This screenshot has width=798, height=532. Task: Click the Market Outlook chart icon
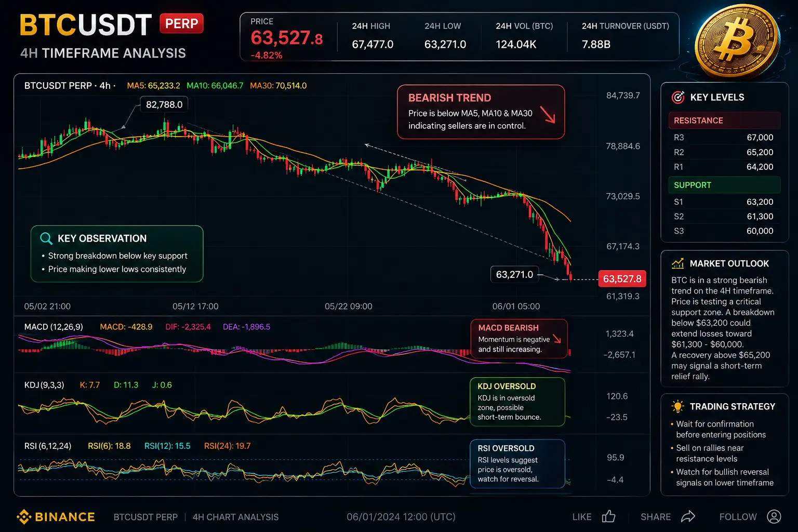point(677,263)
